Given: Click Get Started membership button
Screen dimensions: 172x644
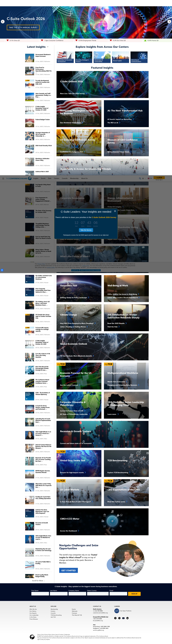Looking at the screenshot, I should (68, 571).
